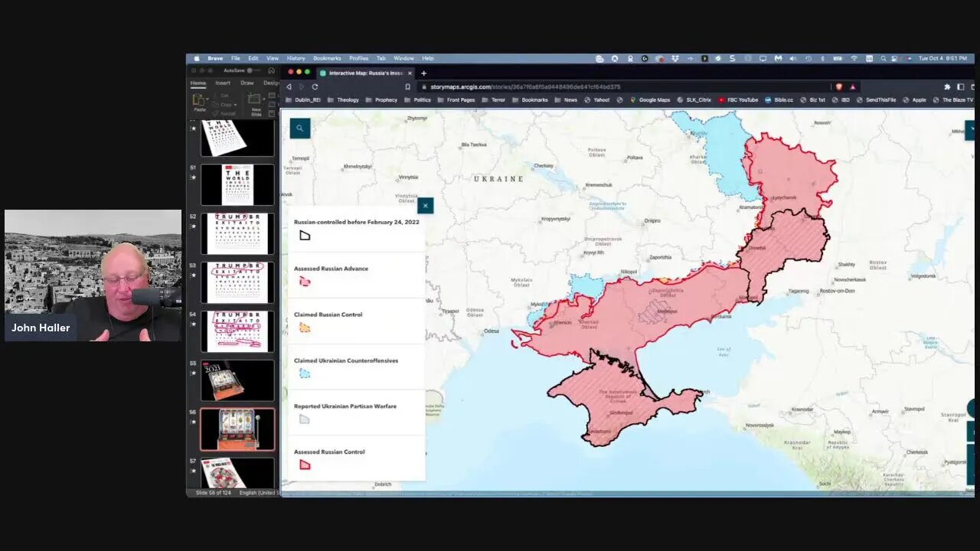Open the Profiles menu
The width and height of the screenshot is (980, 551).
[x=358, y=58]
